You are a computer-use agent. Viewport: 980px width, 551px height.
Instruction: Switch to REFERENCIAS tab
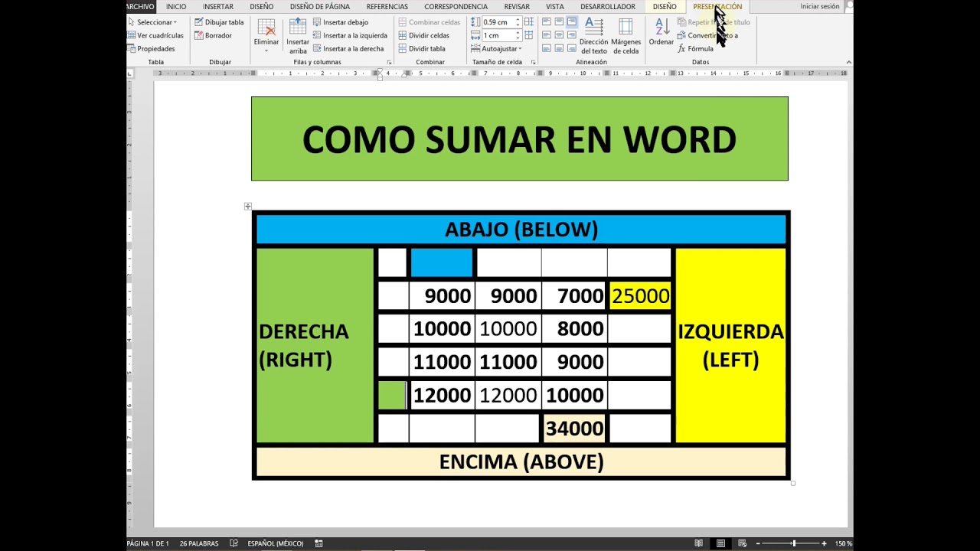tap(387, 6)
